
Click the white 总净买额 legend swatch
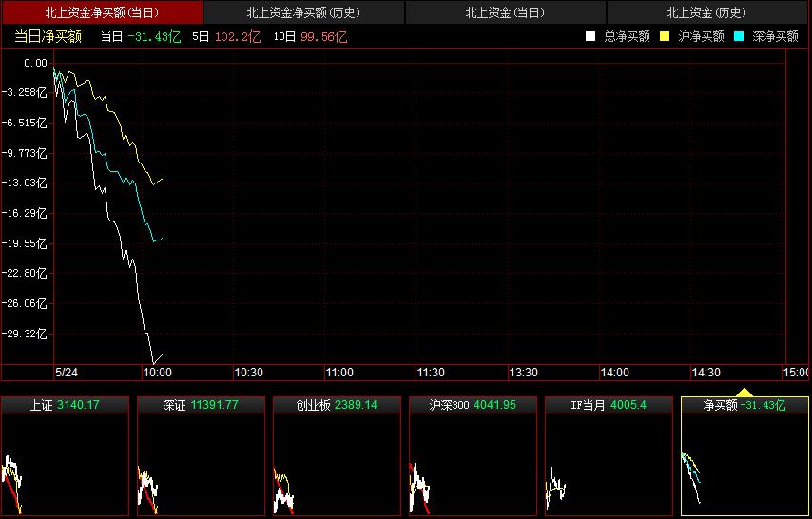tap(590, 36)
